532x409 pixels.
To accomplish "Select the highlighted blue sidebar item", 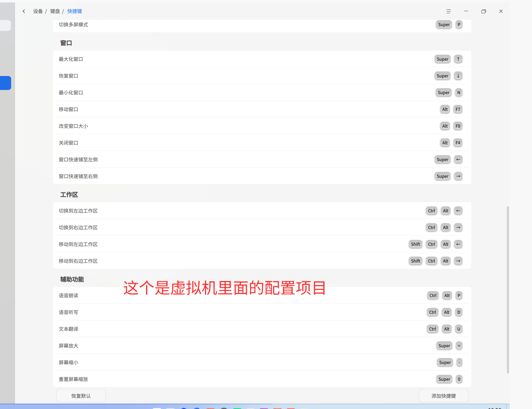I will 6,83.
